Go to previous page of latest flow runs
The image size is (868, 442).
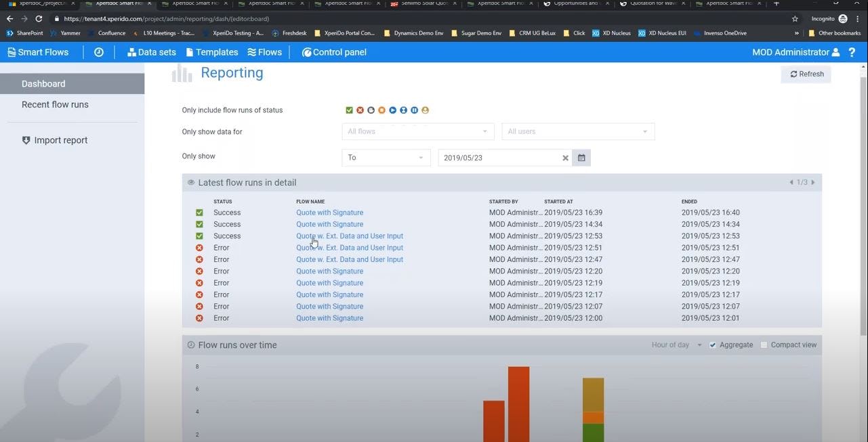click(791, 182)
